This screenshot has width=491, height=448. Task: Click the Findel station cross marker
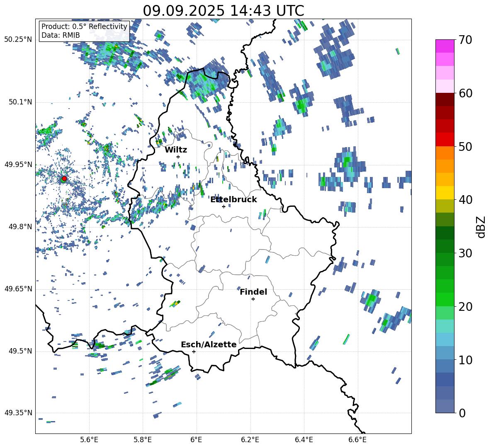(x=253, y=299)
